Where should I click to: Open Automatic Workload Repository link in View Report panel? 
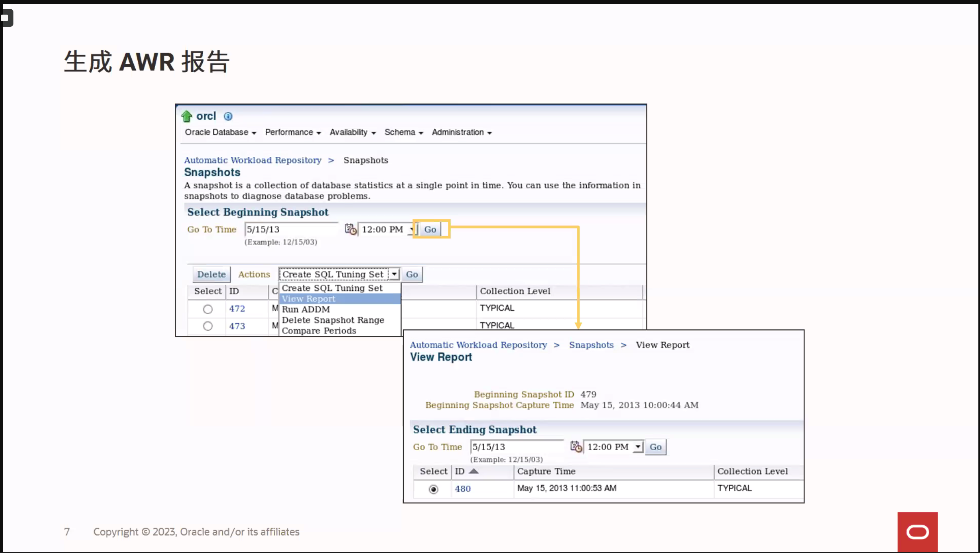pos(478,345)
